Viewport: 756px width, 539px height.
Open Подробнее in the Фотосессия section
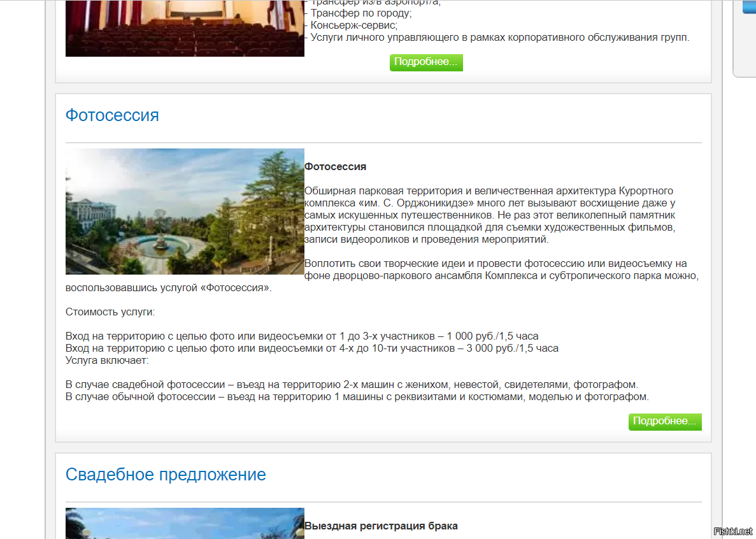664,422
